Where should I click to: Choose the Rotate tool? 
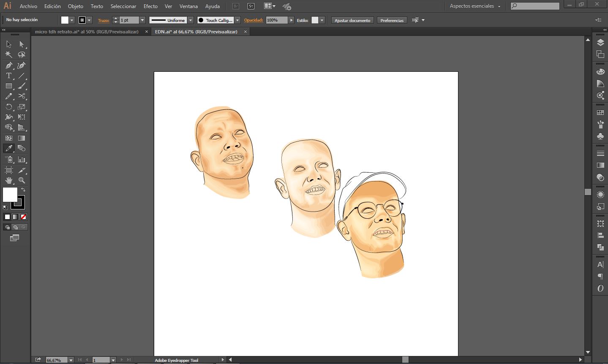pyautogui.click(x=9, y=107)
